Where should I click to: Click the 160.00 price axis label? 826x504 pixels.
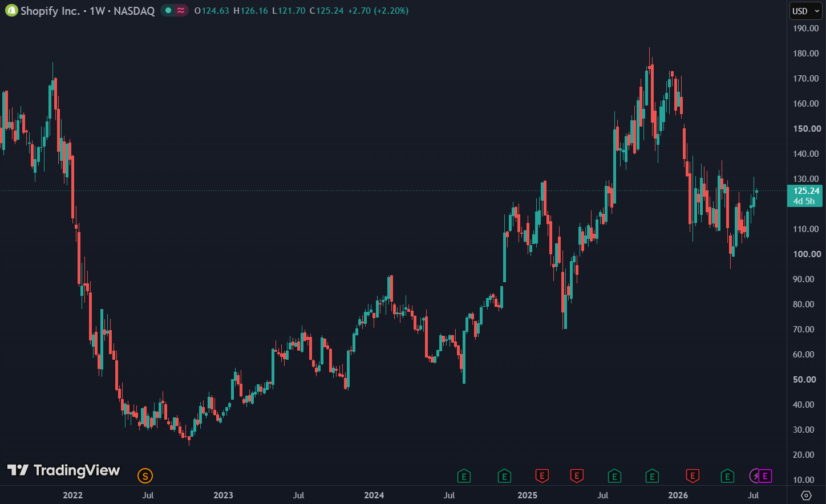click(x=806, y=103)
